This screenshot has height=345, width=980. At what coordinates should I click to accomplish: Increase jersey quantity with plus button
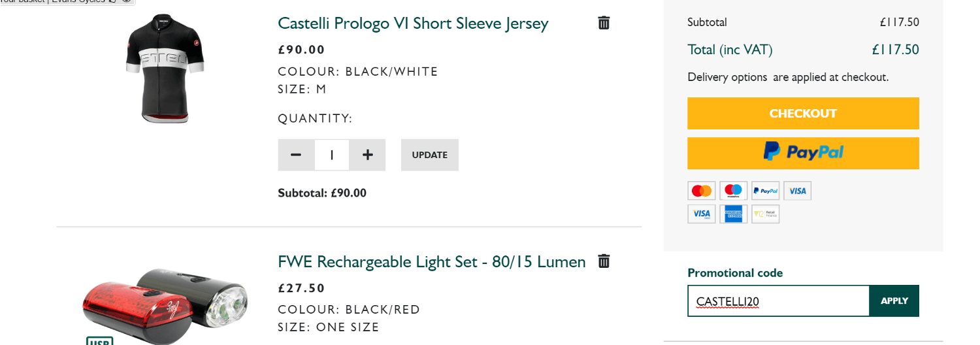coord(368,155)
